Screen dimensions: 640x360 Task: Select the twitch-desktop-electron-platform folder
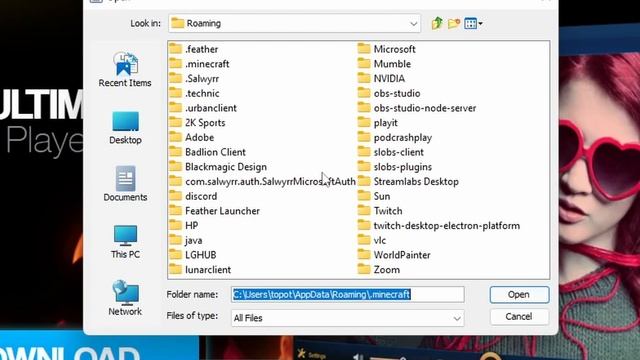pyautogui.click(x=439, y=226)
